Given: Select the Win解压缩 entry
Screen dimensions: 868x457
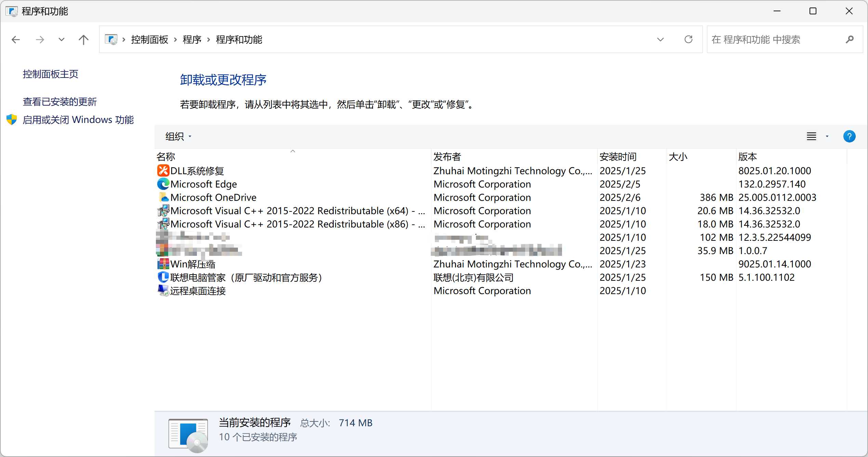Looking at the screenshot, I should [x=501, y=264].
